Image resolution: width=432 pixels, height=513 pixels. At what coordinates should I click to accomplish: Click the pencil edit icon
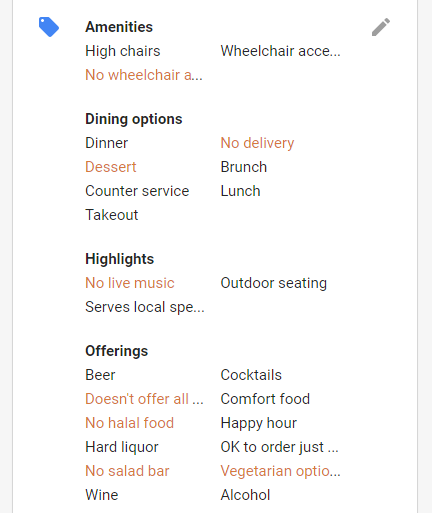click(381, 27)
